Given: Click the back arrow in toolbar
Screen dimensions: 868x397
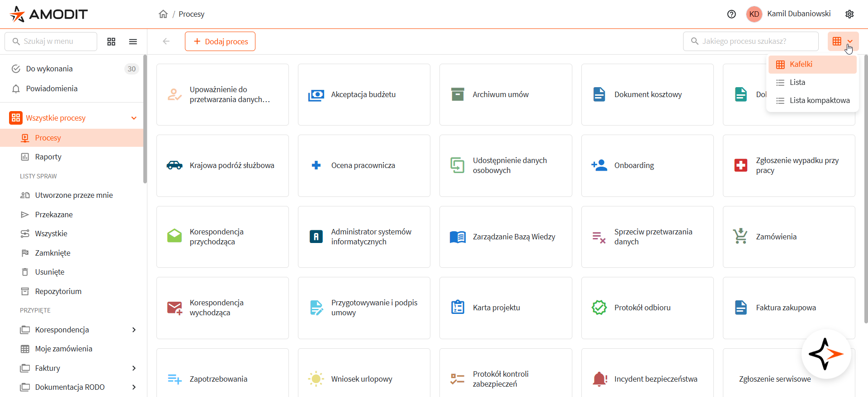Looking at the screenshot, I should click(166, 42).
